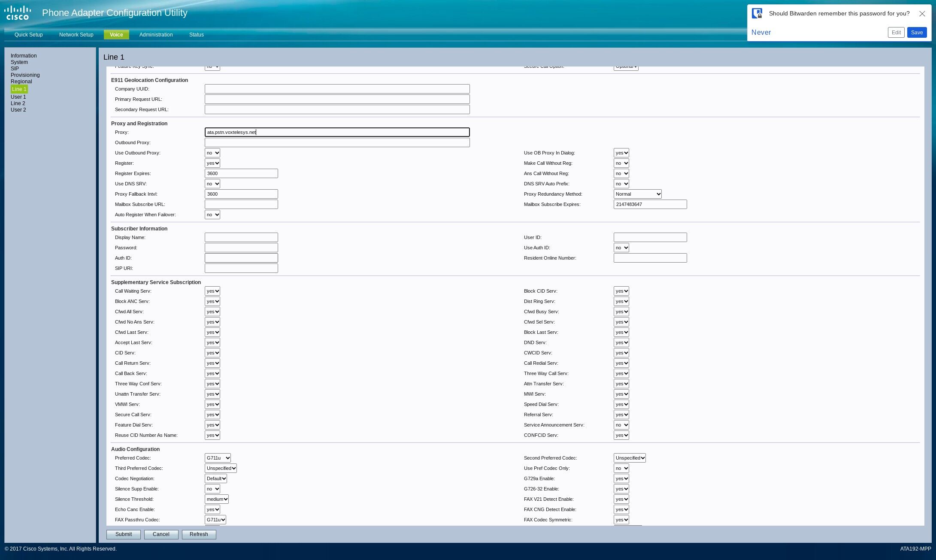Close the Bitwarden password prompt
Image resolution: width=936 pixels, height=560 pixels.
(922, 14)
